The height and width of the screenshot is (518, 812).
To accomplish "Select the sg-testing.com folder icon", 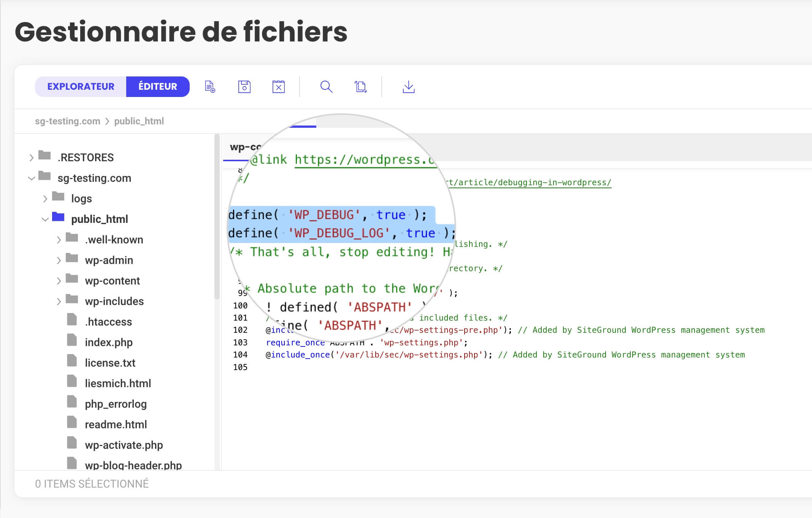I will click(x=44, y=176).
